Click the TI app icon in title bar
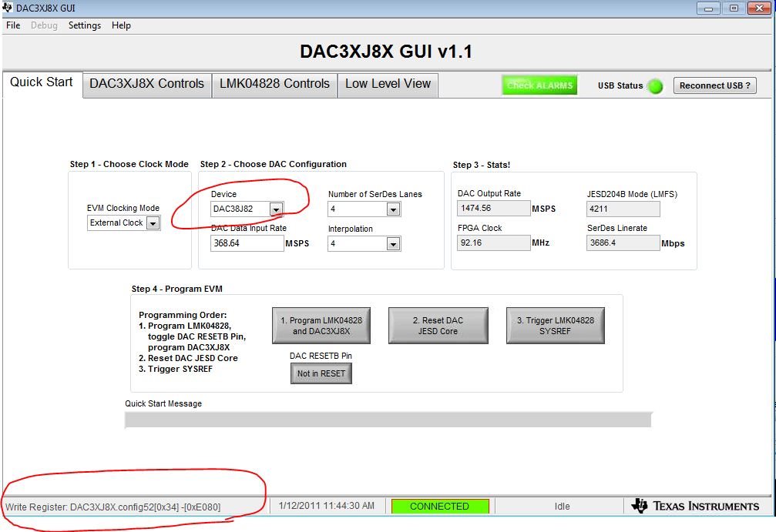Screen dimensions: 776x532 coord(8,8)
